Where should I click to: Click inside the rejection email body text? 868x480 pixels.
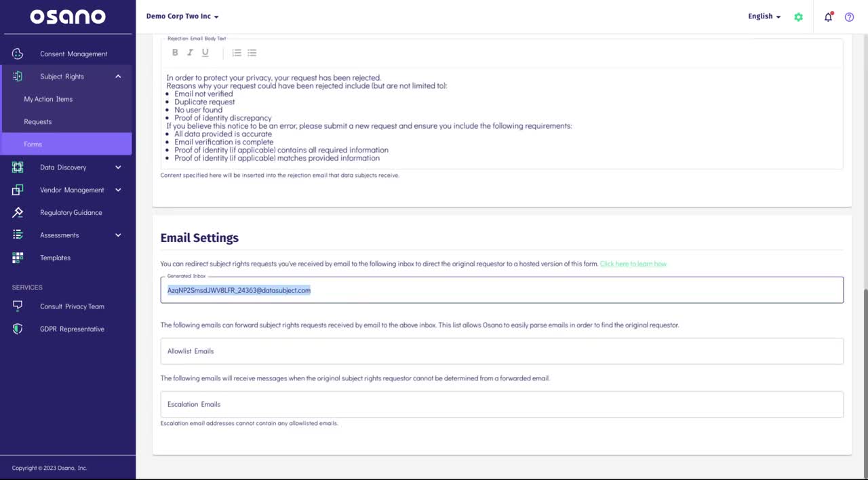pyautogui.click(x=502, y=118)
